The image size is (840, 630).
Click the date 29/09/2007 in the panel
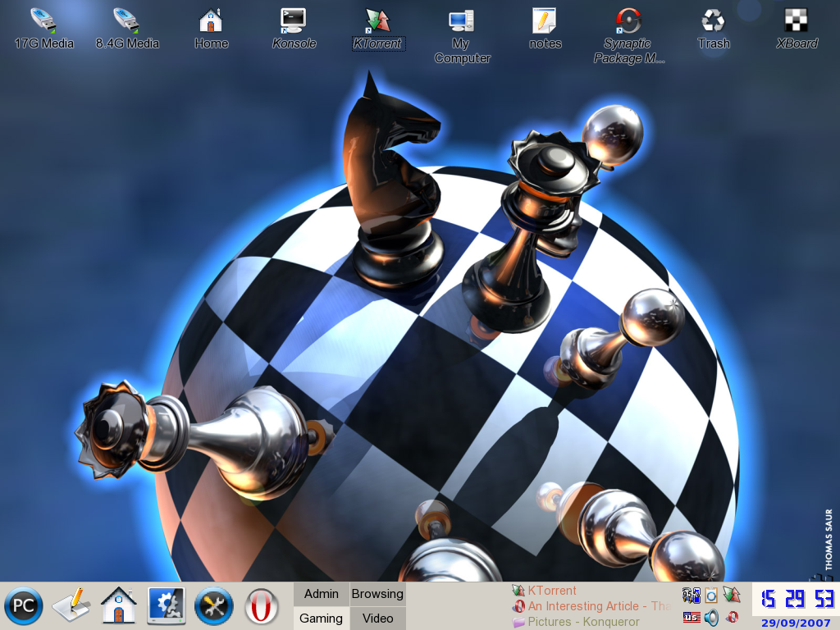tap(796, 623)
